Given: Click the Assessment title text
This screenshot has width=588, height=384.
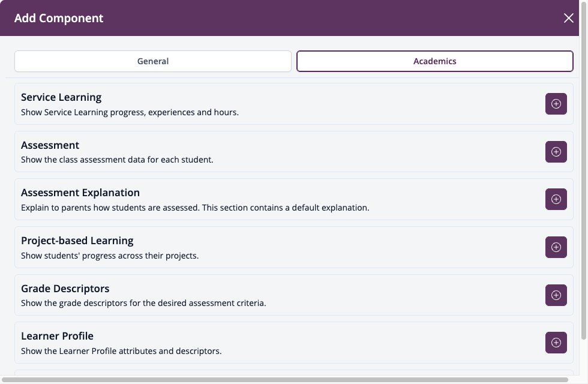Looking at the screenshot, I should coord(50,145).
